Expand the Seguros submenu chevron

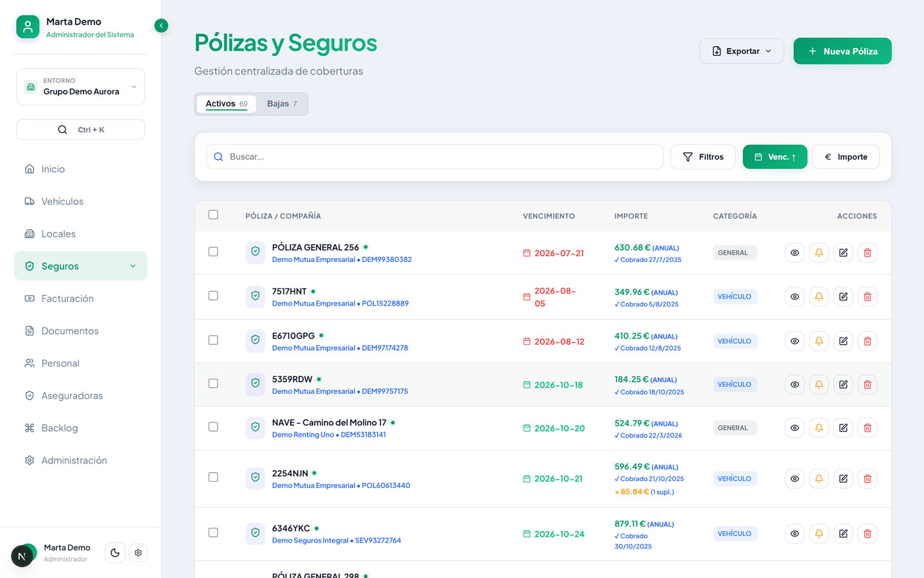click(x=133, y=266)
